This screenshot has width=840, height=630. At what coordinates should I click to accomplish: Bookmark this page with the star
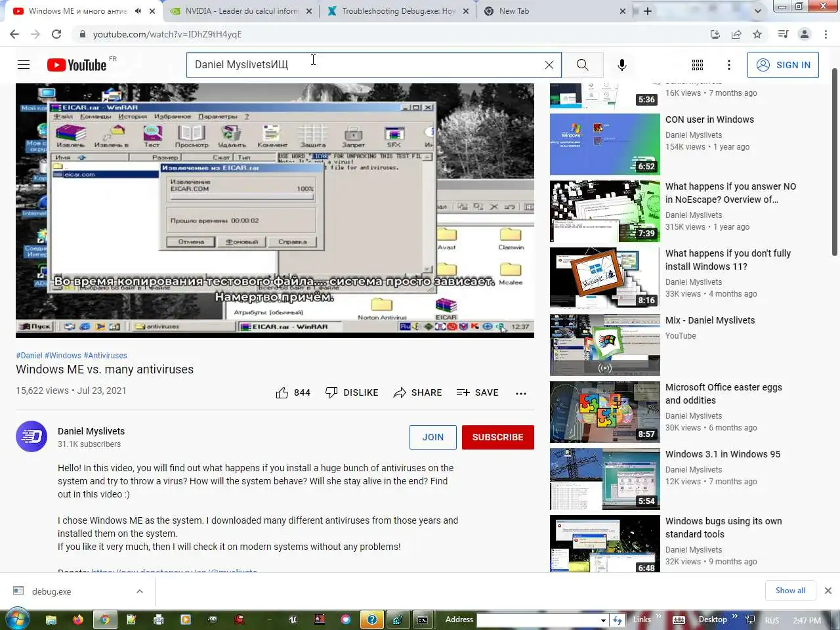pyautogui.click(x=757, y=34)
